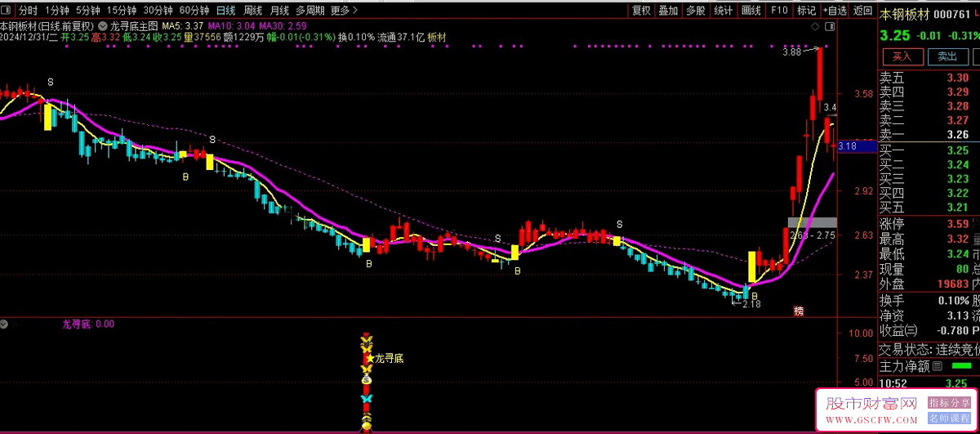Click the 龙寻底: 0.00 indicator label
Image resolution: width=980 pixels, height=434 pixels.
point(88,324)
